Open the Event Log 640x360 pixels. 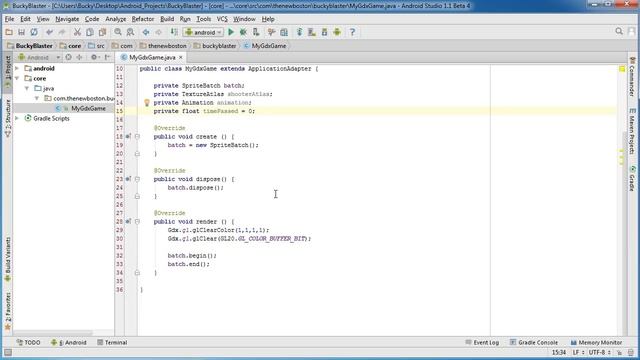pos(482,342)
